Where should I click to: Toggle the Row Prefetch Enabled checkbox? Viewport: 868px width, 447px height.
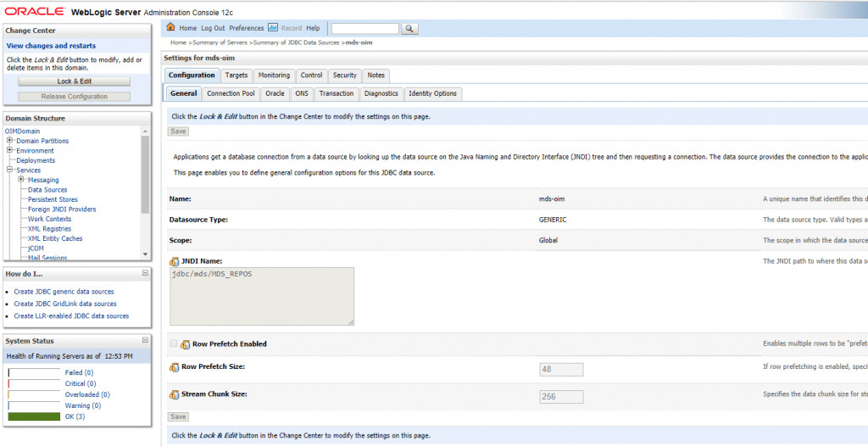click(174, 344)
